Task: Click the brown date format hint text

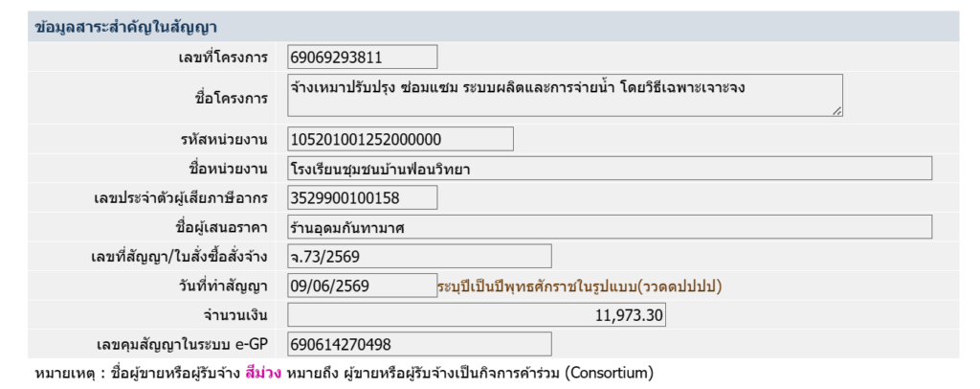Action: click(580, 286)
